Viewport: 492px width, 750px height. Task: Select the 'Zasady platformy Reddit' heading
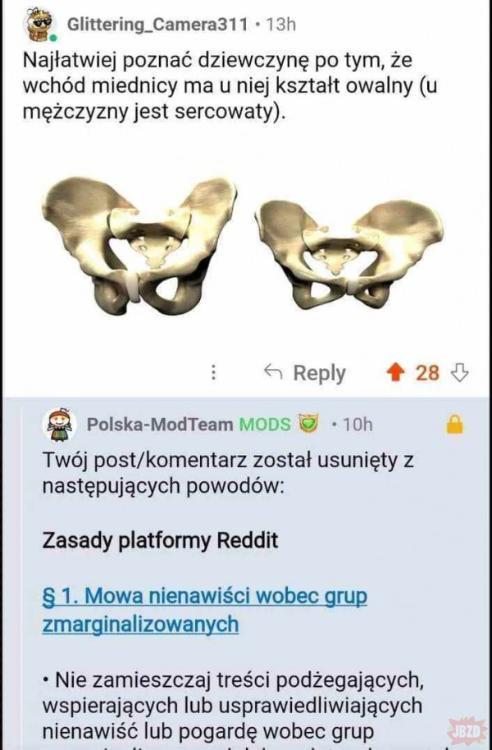tap(160, 540)
